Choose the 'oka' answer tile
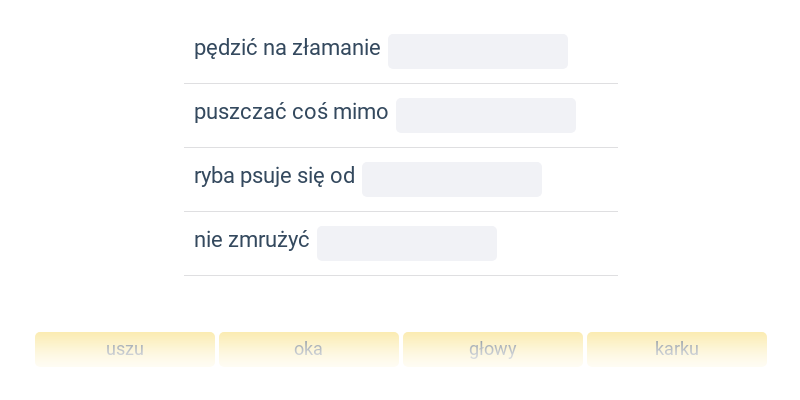The width and height of the screenshot is (800, 400). 309,349
